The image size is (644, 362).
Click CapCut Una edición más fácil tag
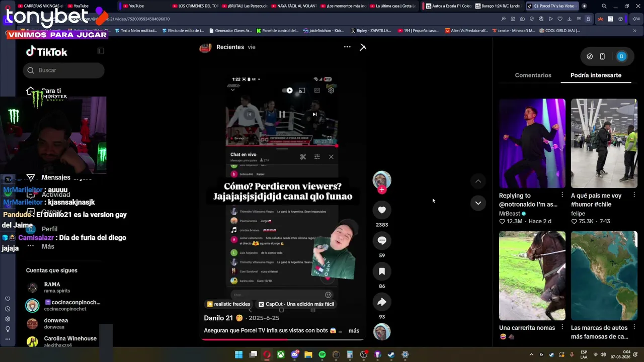click(x=296, y=304)
